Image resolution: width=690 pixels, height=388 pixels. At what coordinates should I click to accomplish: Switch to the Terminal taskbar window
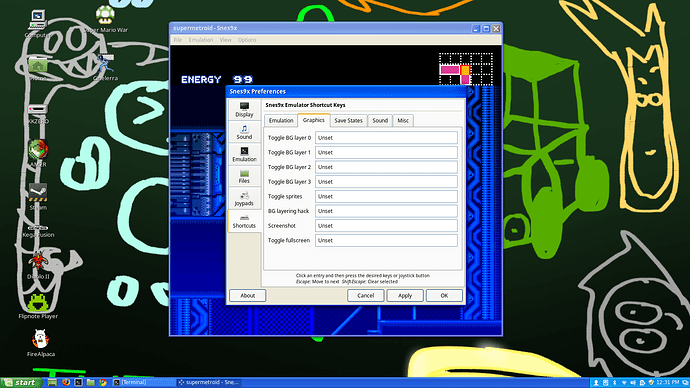[x=143, y=382]
